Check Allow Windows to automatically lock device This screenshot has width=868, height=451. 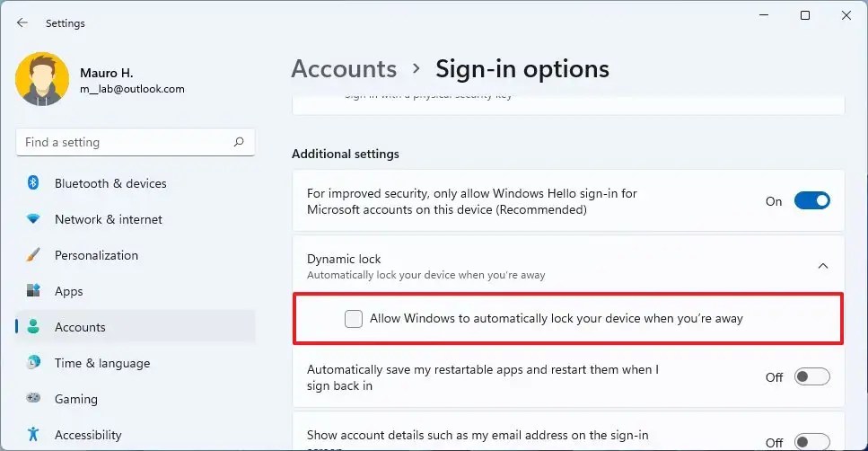click(353, 319)
